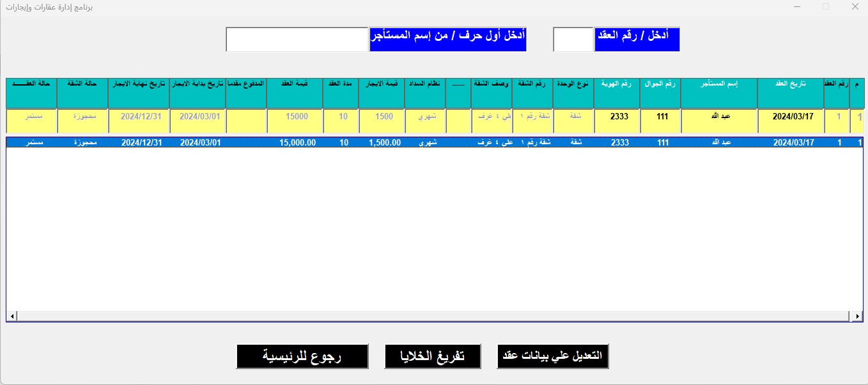
Task: Click yellow payment system field شهري
Action: click(x=425, y=121)
